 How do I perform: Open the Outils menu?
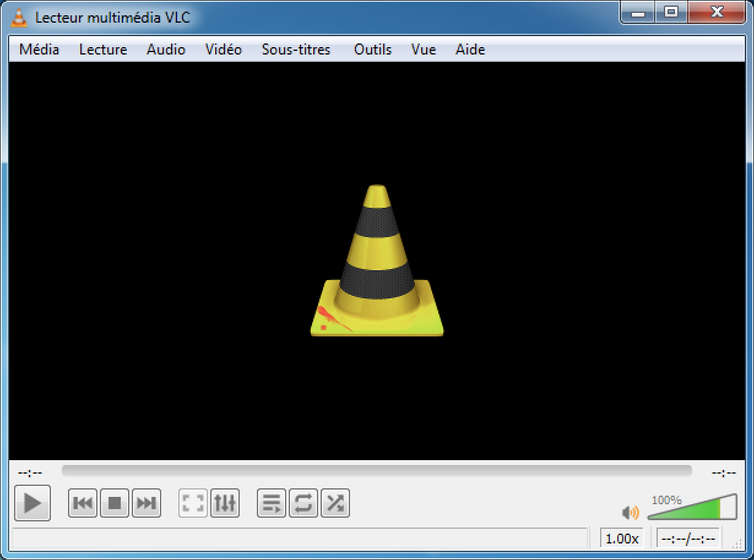[x=373, y=50]
